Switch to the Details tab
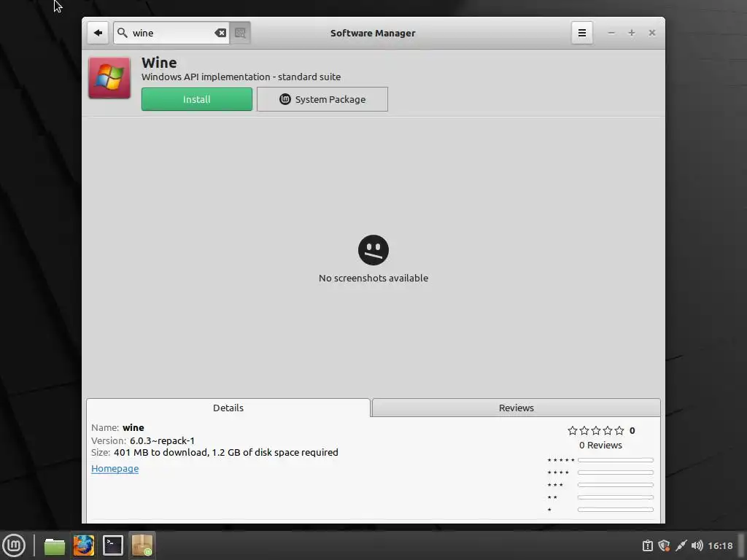This screenshot has height=560, width=747. pos(228,408)
